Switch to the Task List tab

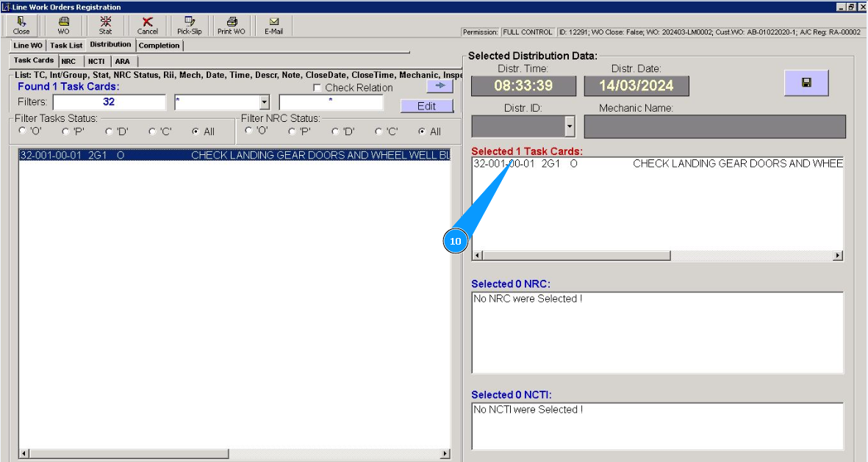pyautogui.click(x=66, y=46)
